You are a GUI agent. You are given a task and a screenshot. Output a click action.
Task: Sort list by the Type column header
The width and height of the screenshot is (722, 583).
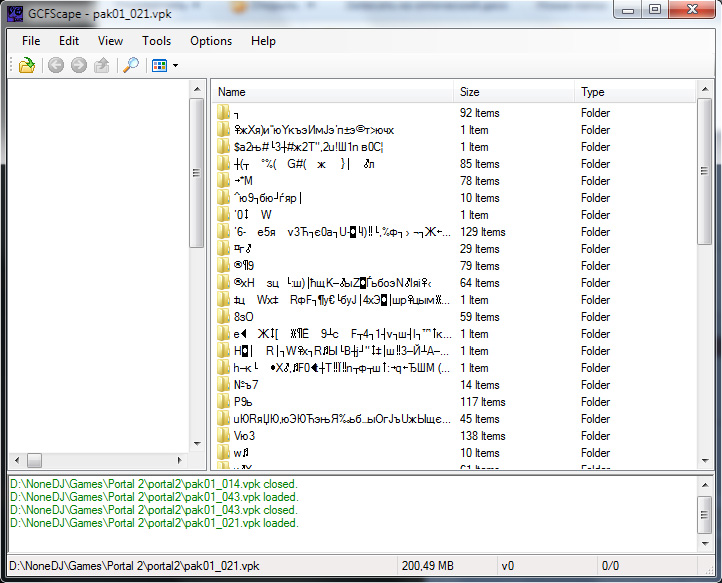click(x=635, y=92)
